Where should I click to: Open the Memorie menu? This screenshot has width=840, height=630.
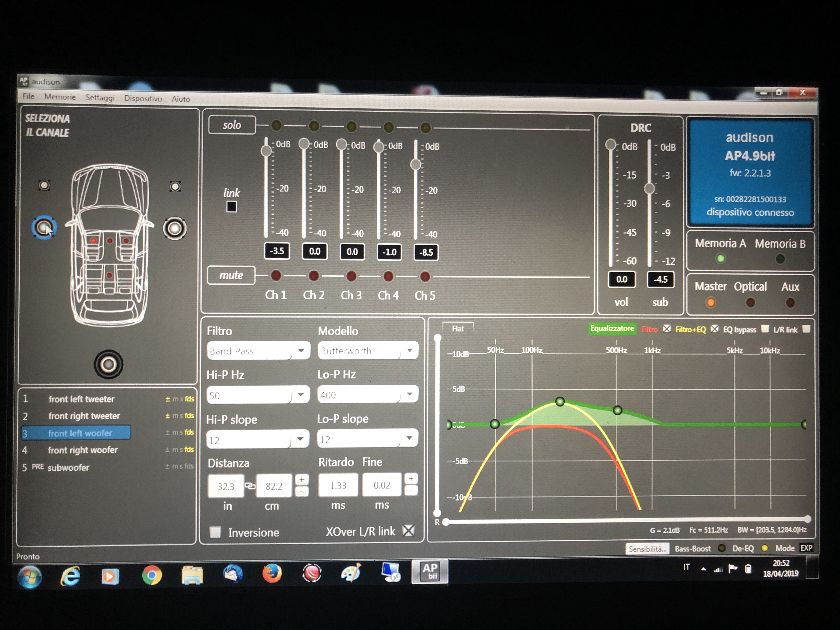click(x=60, y=97)
